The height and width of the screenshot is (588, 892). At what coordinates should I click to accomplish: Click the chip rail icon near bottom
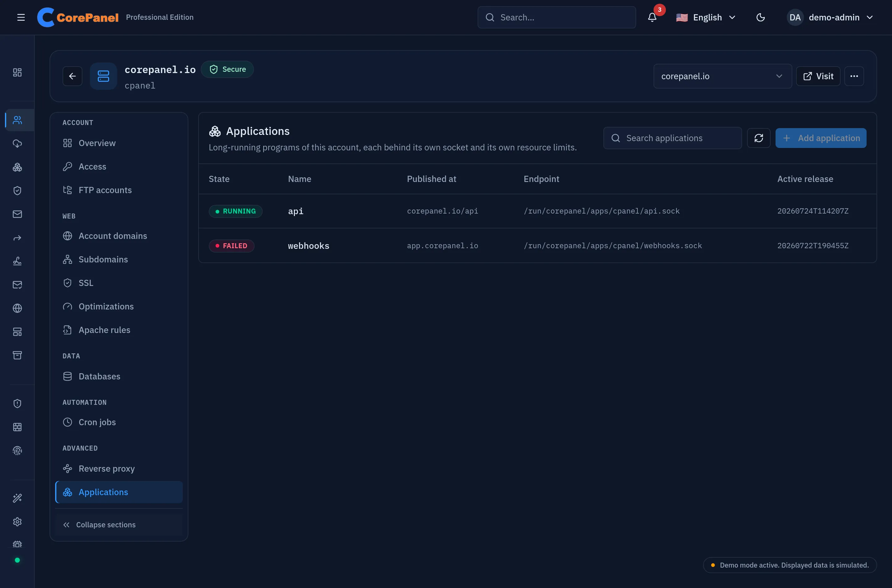tap(17, 544)
